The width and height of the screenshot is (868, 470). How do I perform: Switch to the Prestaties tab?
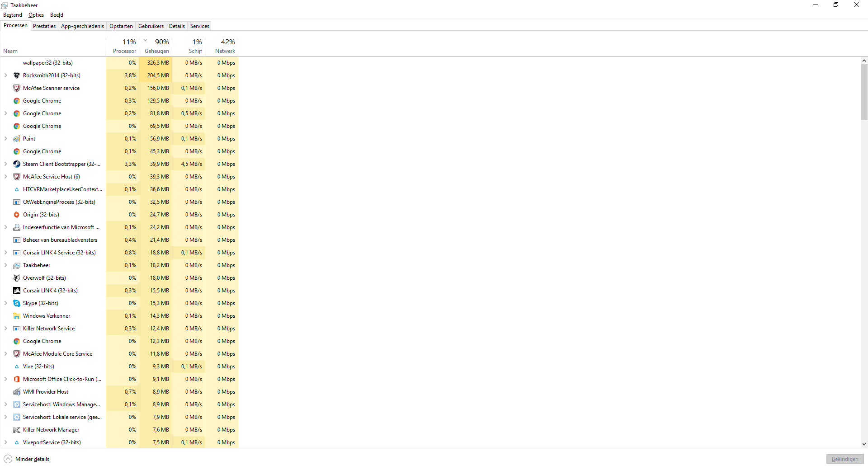coord(44,26)
